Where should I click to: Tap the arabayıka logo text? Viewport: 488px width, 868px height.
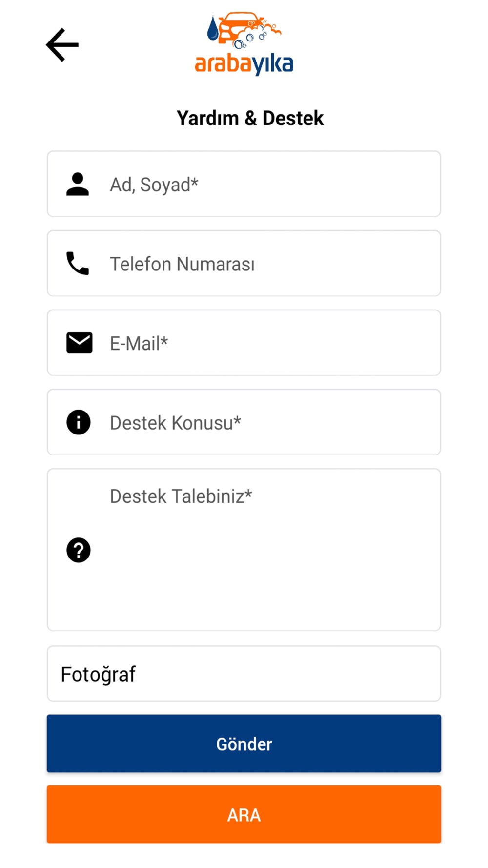click(244, 64)
